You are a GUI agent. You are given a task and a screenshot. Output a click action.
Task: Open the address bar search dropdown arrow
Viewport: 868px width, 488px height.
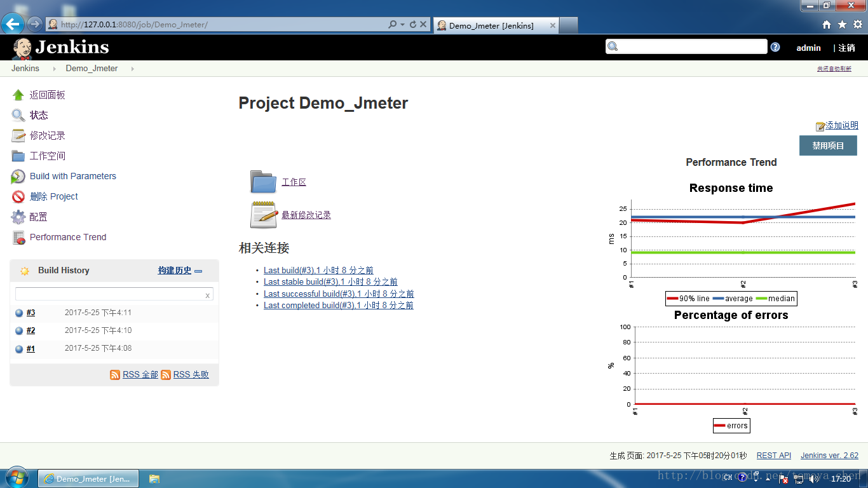point(402,24)
